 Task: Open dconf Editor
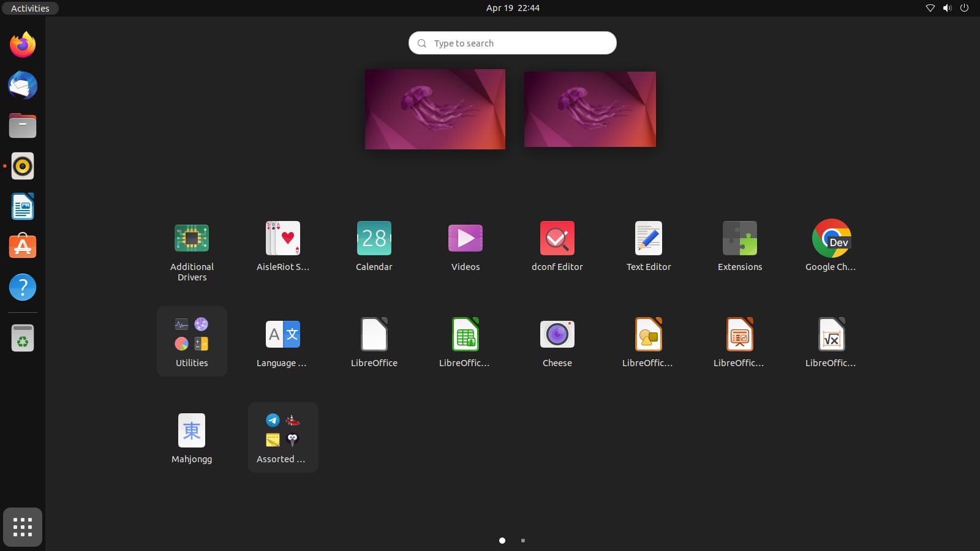pyautogui.click(x=557, y=238)
